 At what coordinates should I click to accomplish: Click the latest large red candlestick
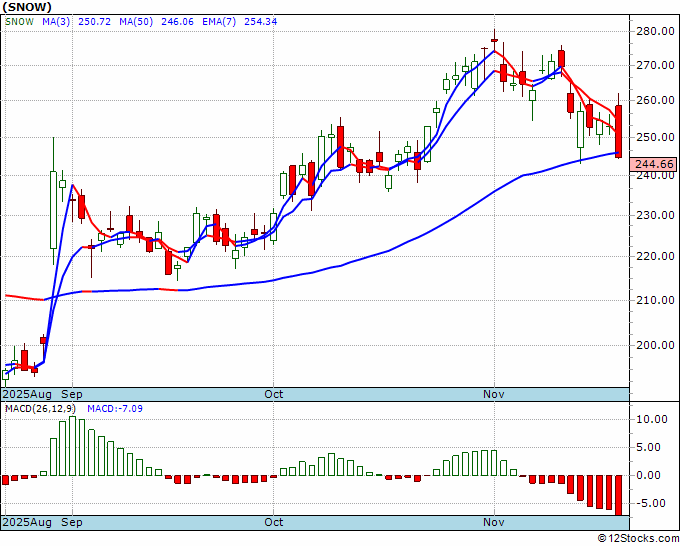pyautogui.click(x=618, y=131)
